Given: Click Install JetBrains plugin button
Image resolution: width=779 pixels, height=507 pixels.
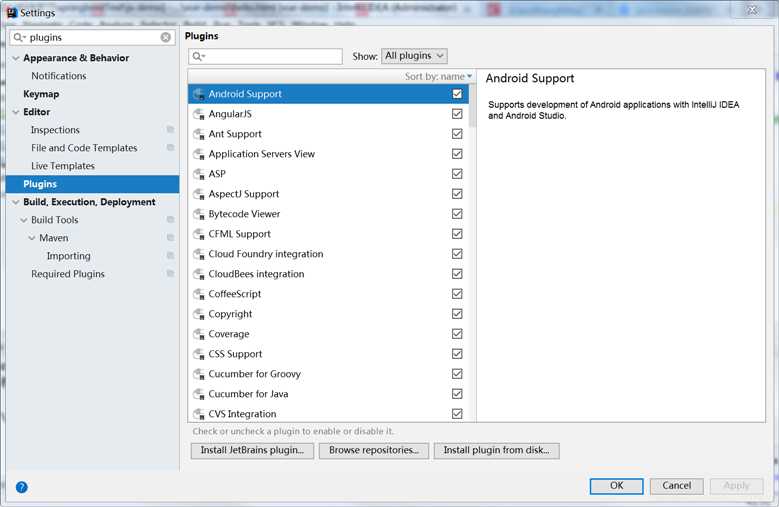Looking at the screenshot, I should [252, 450].
